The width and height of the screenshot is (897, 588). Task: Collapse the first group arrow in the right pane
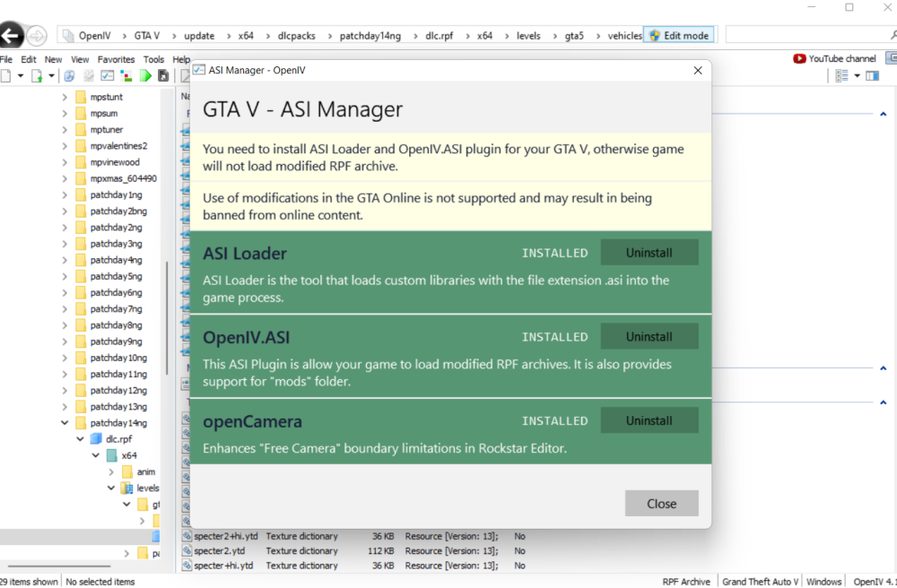click(884, 115)
